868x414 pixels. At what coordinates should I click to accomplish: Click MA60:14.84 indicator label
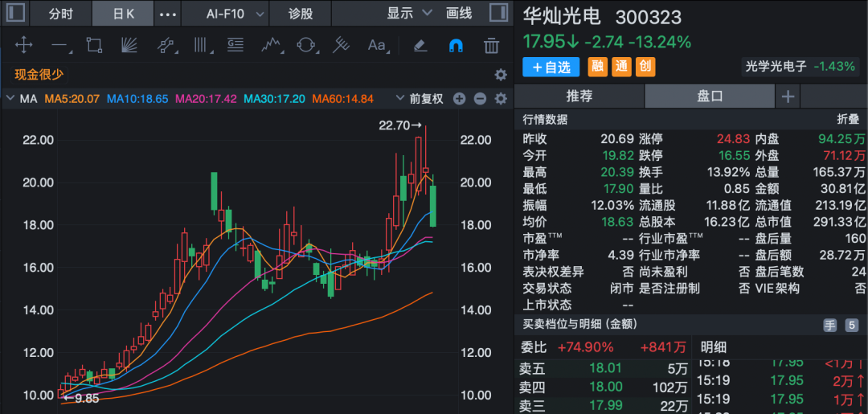pos(343,99)
